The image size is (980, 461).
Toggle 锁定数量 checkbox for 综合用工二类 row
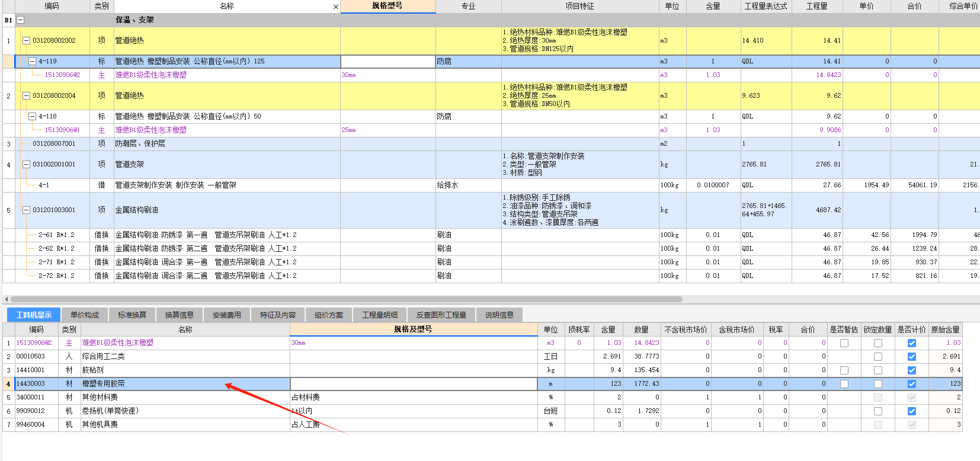(x=878, y=357)
